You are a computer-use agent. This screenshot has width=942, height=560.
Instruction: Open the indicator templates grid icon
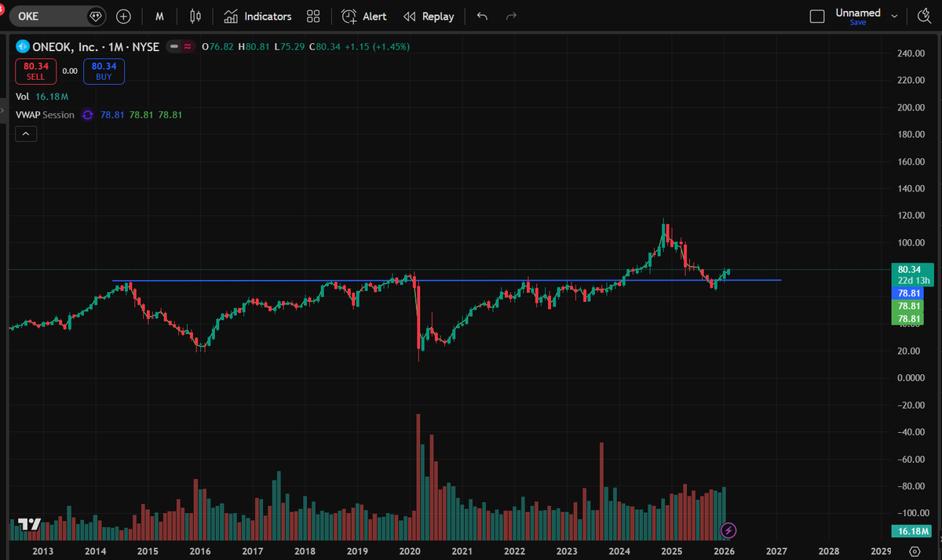pos(313,16)
